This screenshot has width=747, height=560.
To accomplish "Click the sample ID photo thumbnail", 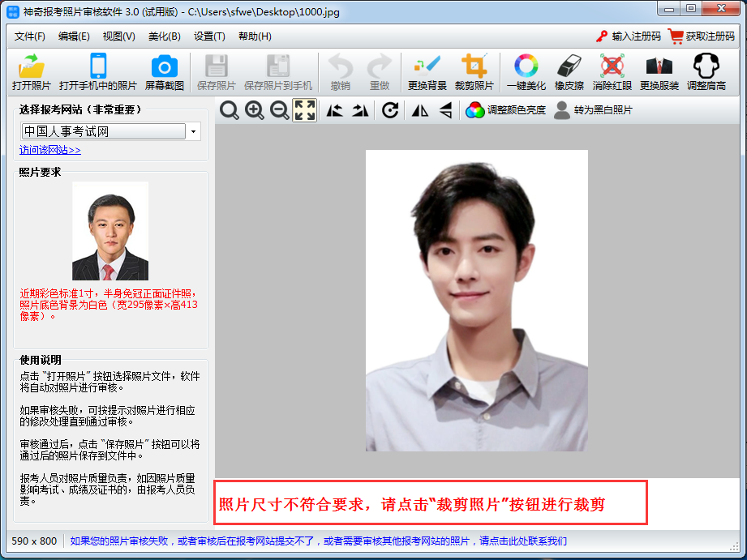I will tap(110, 231).
